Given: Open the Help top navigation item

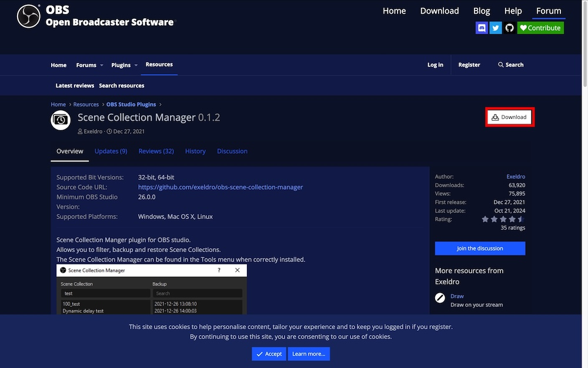Looking at the screenshot, I should [513, 11].
